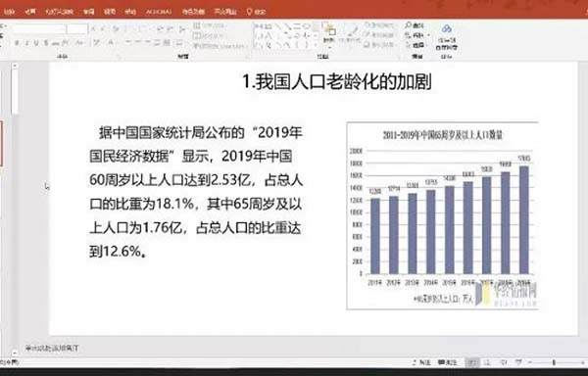The image size is (588, 376).
Task: Click the zoom slider handle in status bar
Action: [554, 362]
